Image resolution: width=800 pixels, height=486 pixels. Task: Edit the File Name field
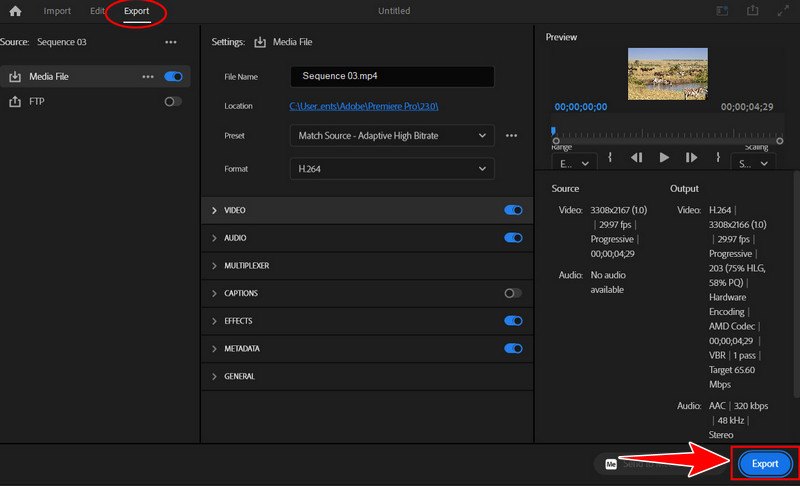(392, 76)
